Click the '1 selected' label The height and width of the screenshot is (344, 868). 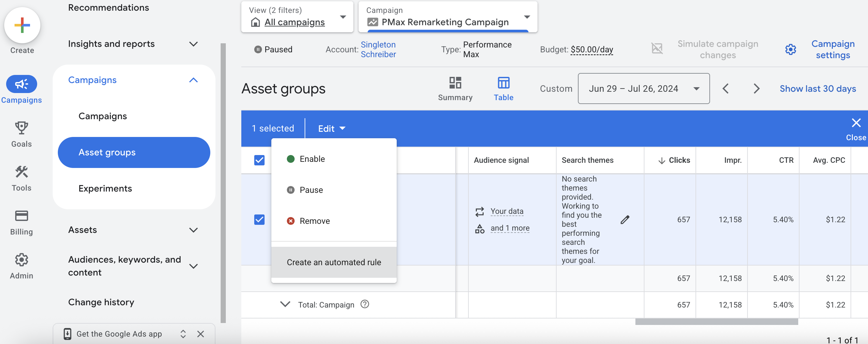click(x=273, y=129)
